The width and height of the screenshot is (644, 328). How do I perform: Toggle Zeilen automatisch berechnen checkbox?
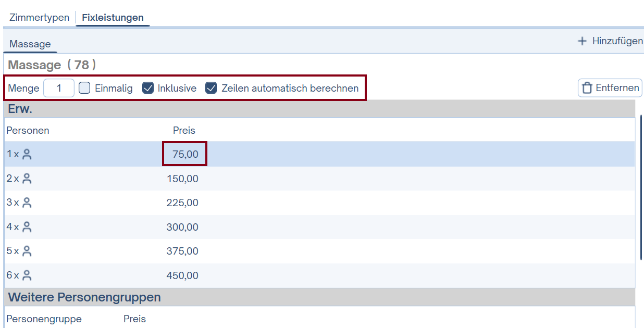point(211,88)
